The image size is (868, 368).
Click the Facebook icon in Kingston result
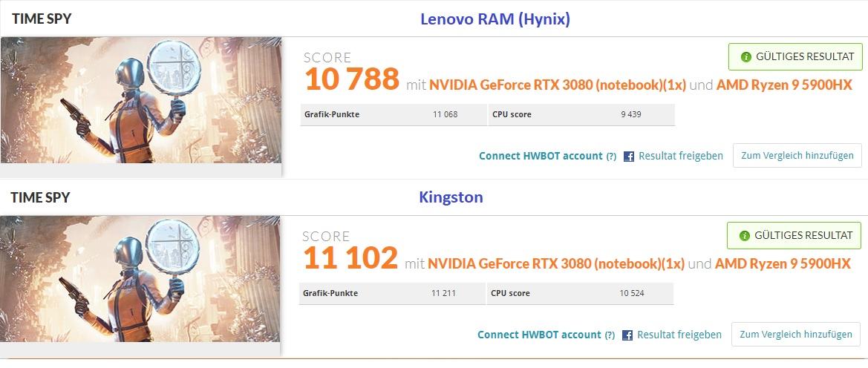point(627,335)
